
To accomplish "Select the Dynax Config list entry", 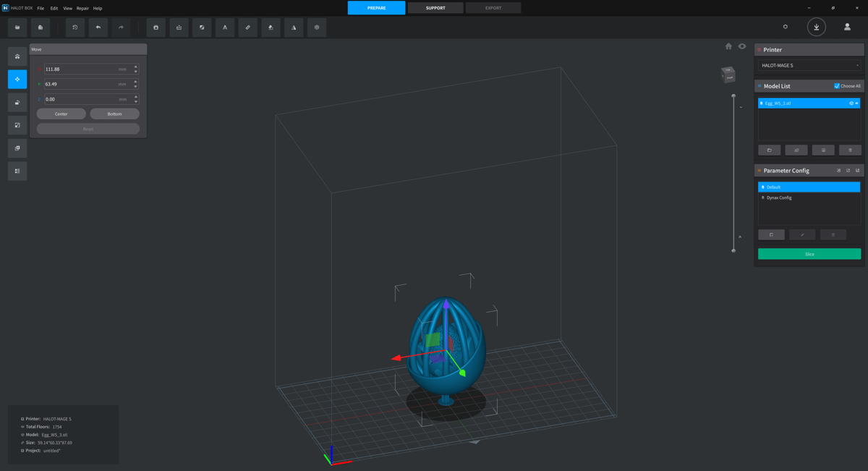I will [809, 198].
